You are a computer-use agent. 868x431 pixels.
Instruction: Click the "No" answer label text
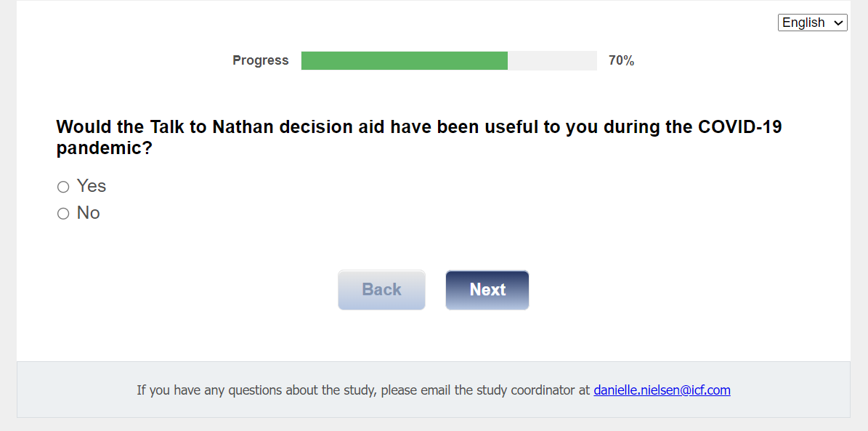point(88,213)
